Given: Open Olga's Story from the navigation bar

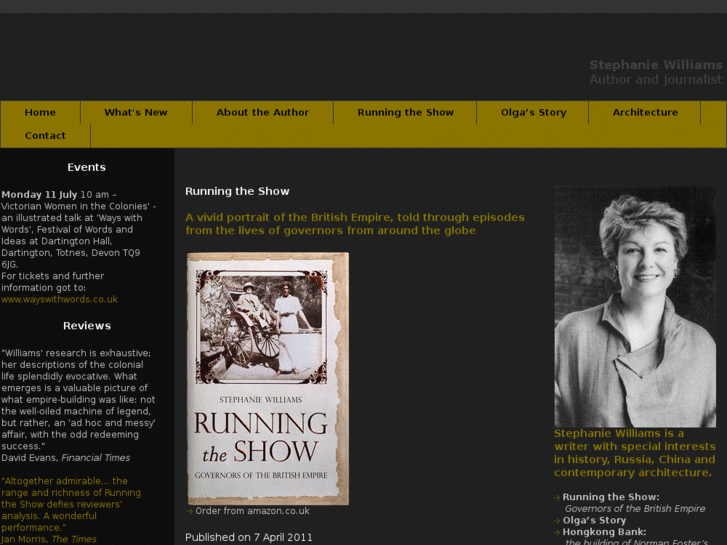Looking at the screenshot, I should (x=533, y=112).
